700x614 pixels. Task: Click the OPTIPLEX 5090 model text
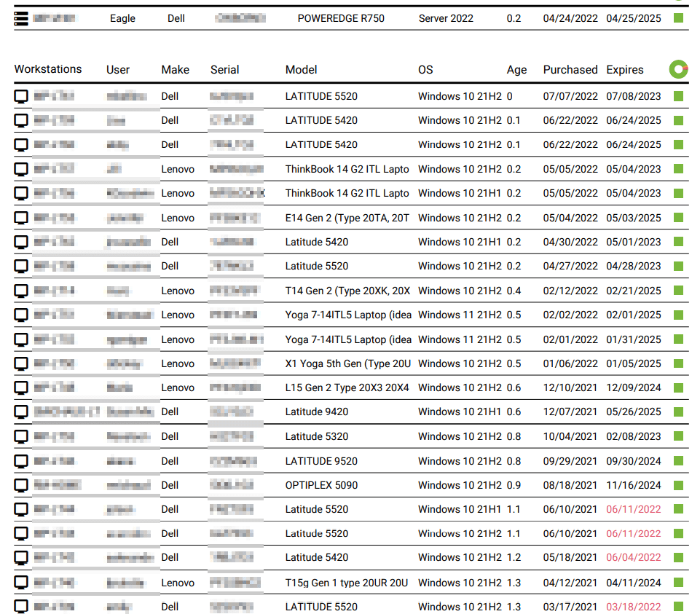point(321,485)
